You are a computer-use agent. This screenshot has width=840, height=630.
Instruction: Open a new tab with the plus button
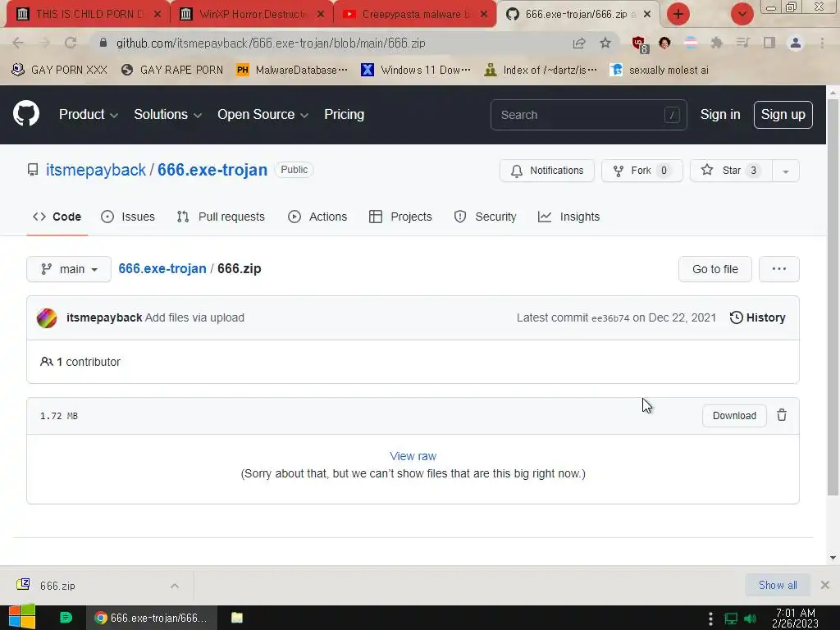click(678, 14)
